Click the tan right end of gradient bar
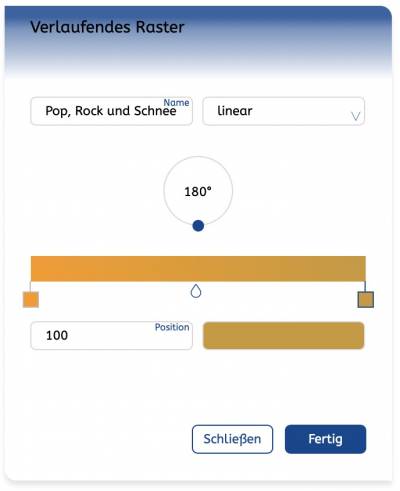Image resolution: width=400 pixels, height=491 pixels. pyautogui.click(x=359, y=269)
